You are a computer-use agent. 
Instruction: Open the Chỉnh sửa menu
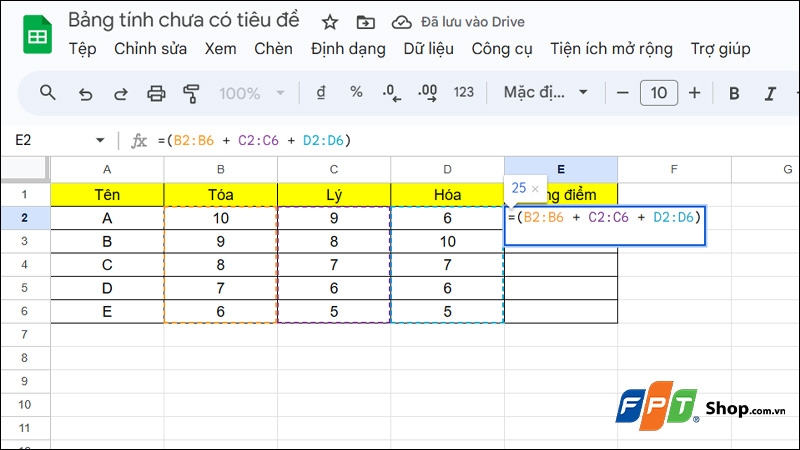click(x=151, y=49)
